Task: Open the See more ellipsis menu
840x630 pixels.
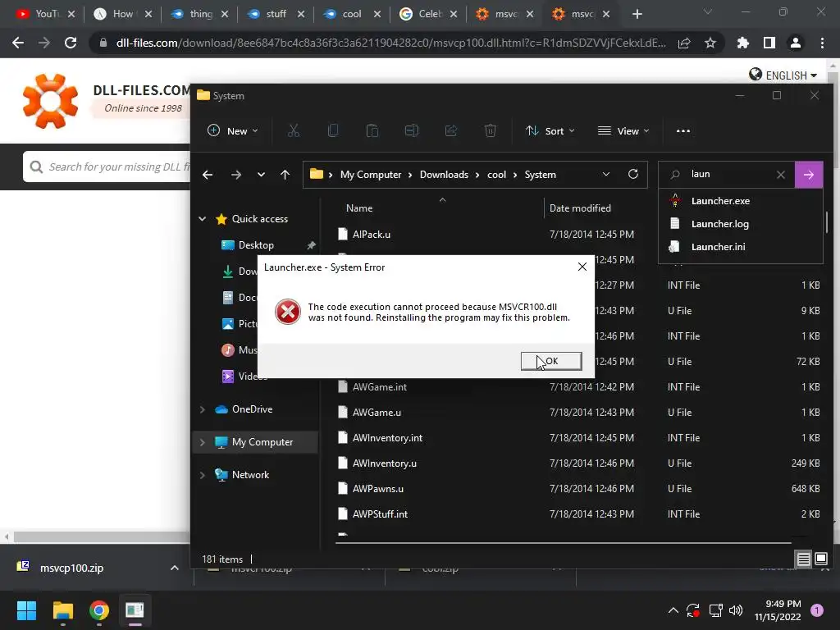Action: click(x=683, y=130)
